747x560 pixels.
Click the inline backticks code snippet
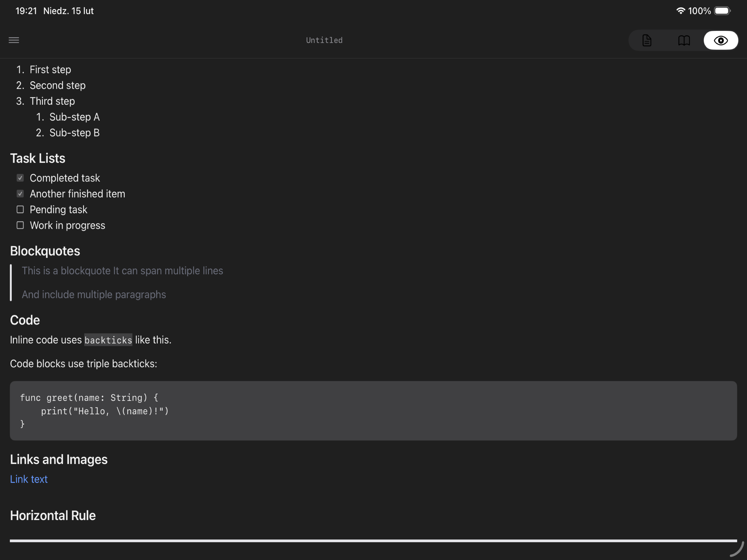(108, 340)
